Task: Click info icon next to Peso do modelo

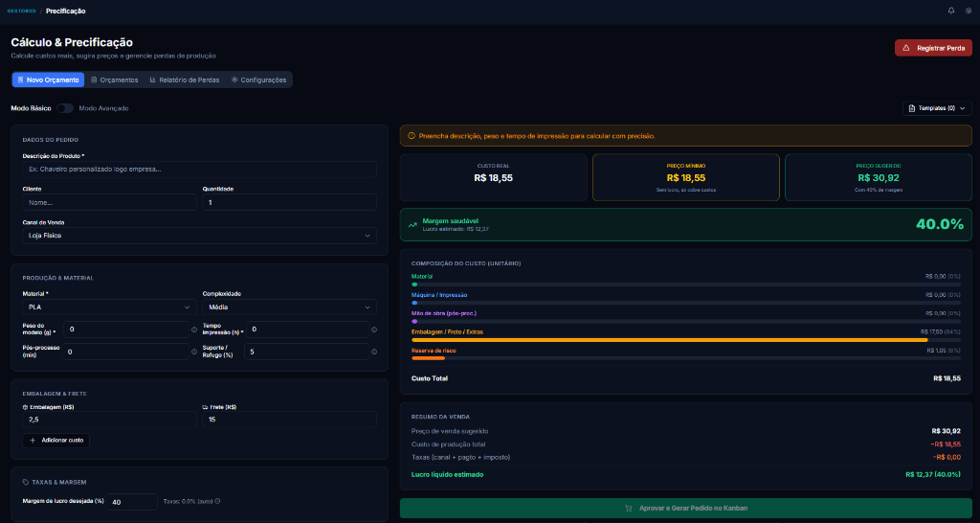Action: (x=193, y=330)
